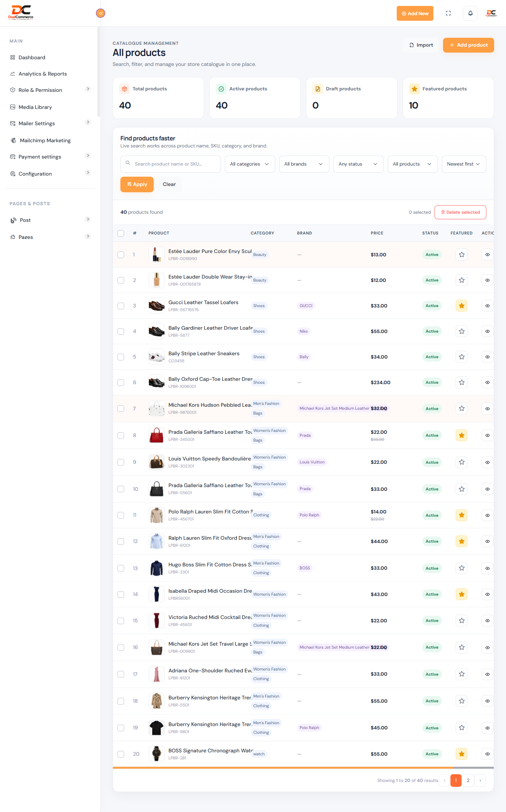Image resolution: width=506 pixels, height=812 pixels.
Task: Check the box for Estée Lauder Double Wear
Action: click(121, 280)
